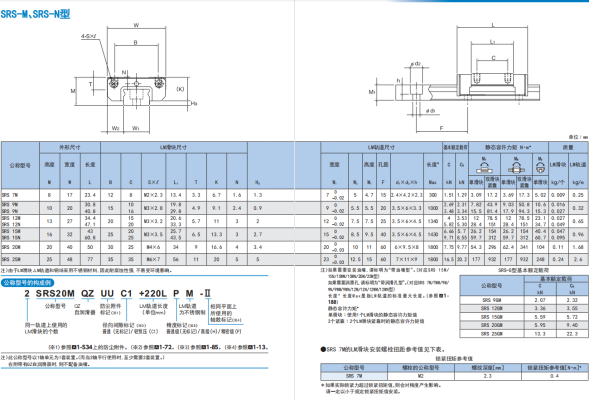Click the page title "SRS-M、SRS-N型"

(x=35, y=14)
